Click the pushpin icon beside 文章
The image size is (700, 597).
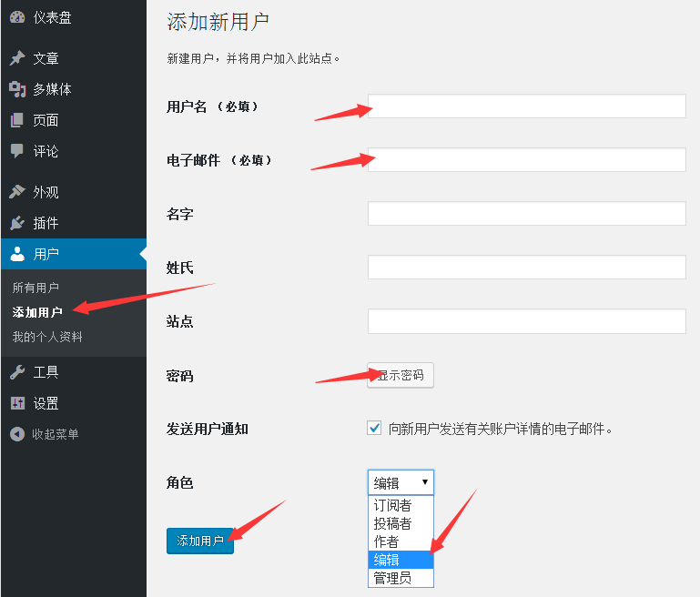click(x=17, y=58)
